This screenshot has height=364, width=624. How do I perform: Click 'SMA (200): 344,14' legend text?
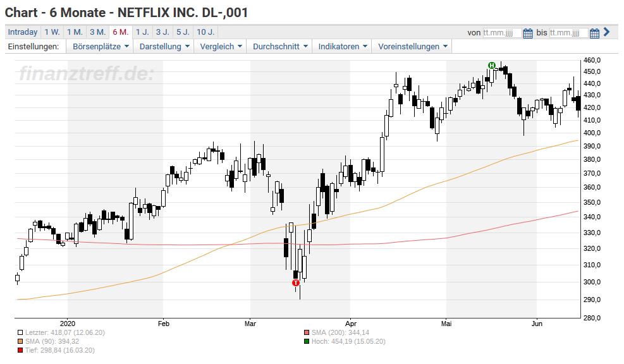point(340,332)
